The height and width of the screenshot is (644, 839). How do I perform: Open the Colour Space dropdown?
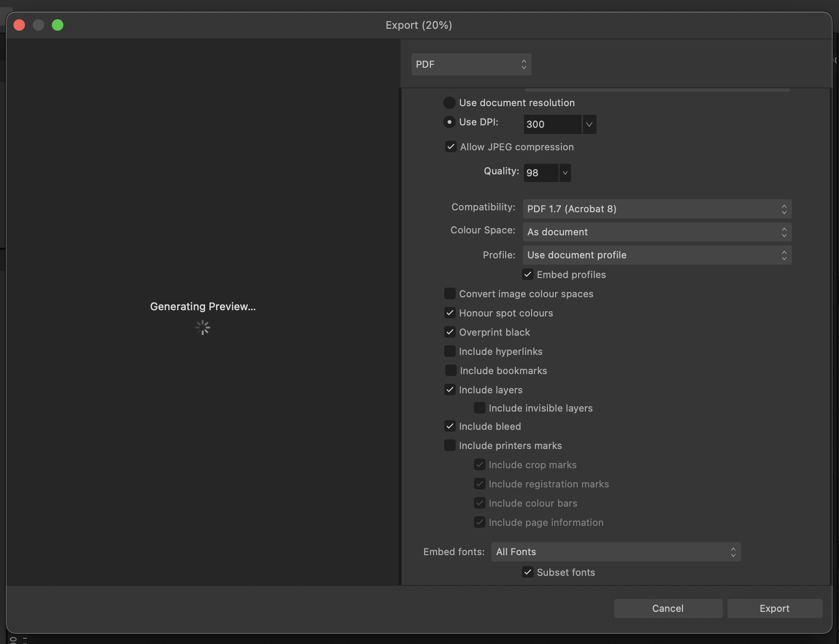(x=657, y=232)
